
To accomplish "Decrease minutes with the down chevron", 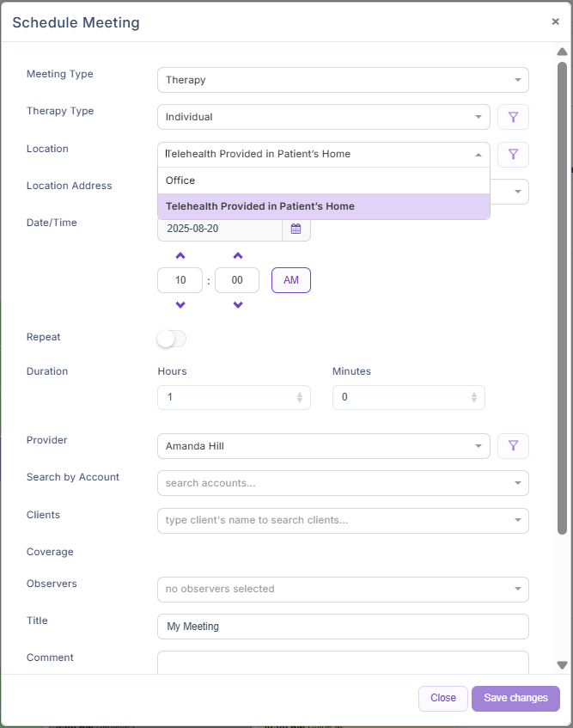I will pos(238,305).
